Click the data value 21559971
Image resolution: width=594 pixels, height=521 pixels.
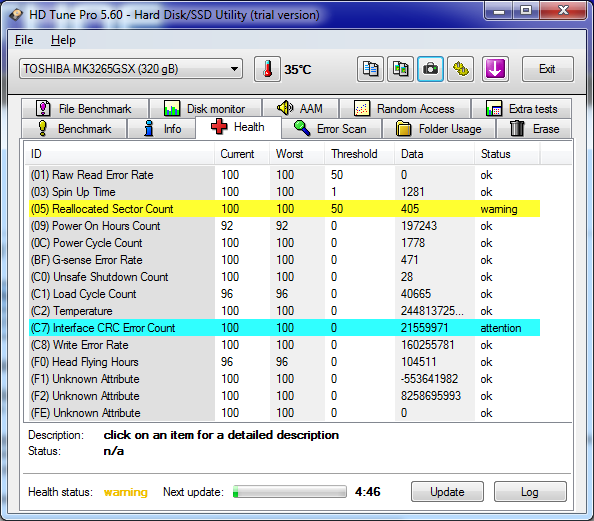[424, 328]
